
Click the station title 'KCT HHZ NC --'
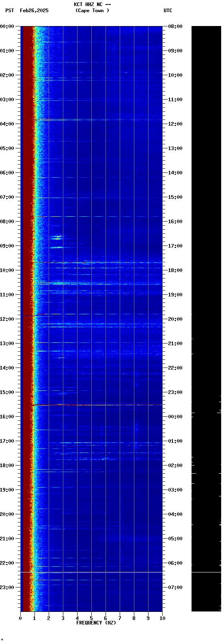click(92, 4)
